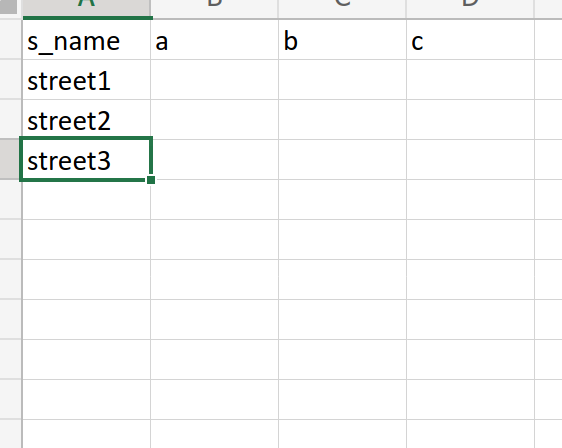
Task: Select the cell containing s_name
Action: (x=86, y=40)
